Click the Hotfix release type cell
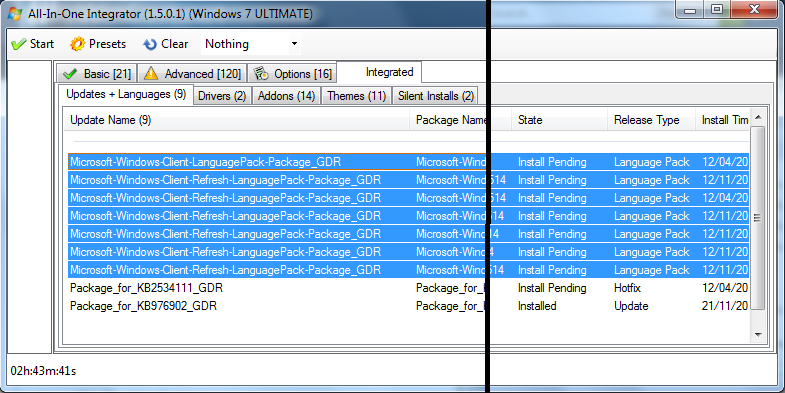785x393 pixels. point(627,288)
